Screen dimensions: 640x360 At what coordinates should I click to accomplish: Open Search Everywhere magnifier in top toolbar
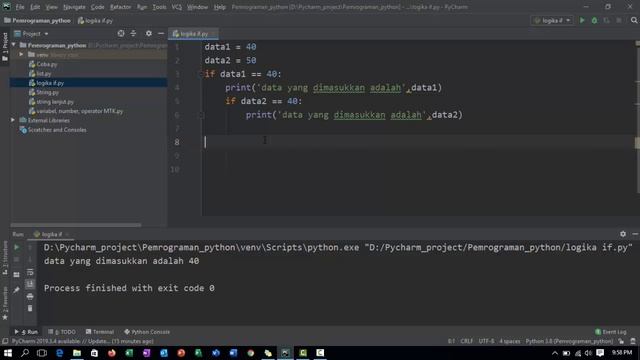tap(634, 20)
